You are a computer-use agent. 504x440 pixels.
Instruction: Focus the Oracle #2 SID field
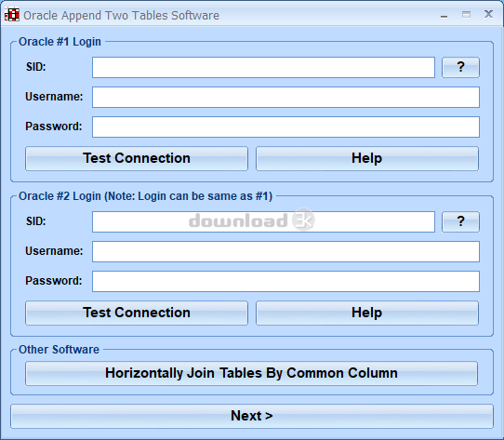[x=263, y=221]
